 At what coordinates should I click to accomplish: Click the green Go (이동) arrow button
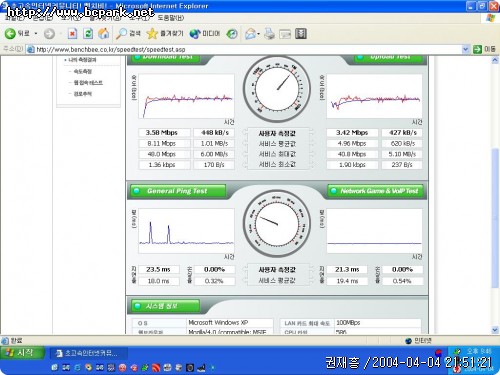[477, 49]
